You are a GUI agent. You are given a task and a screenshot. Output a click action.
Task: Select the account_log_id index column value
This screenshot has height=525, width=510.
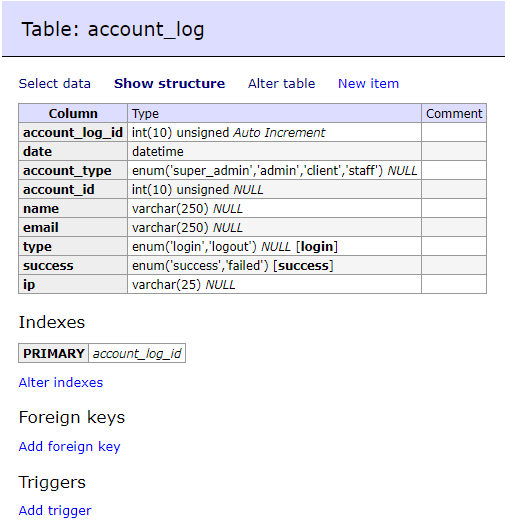(137, 354)
